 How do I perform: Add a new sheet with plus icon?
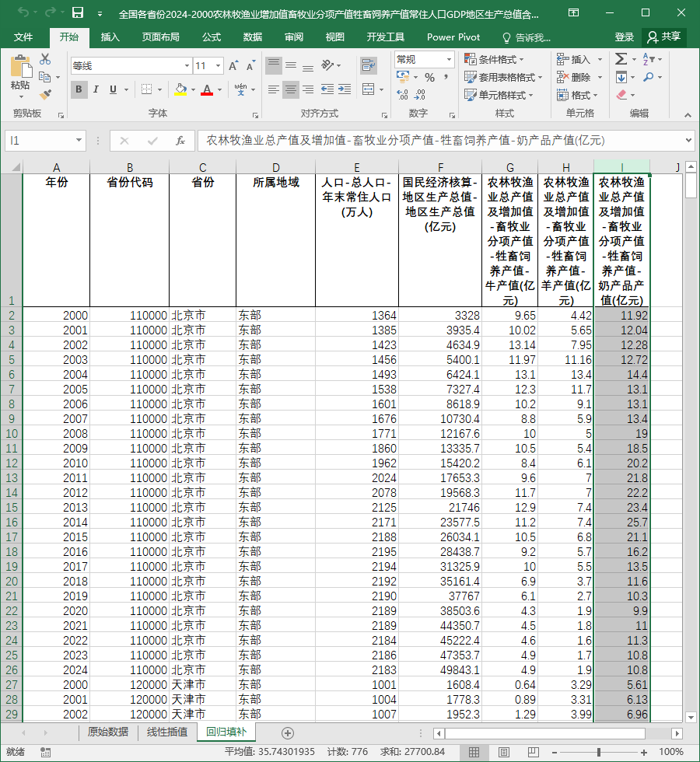pyautogui.click(x=287, y=732)
